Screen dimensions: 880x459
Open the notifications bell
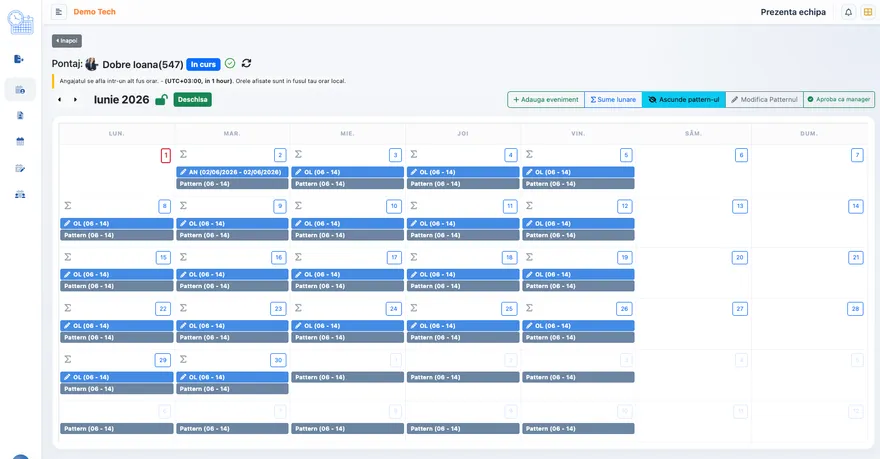pyautogui.click(x=848, y=12)
